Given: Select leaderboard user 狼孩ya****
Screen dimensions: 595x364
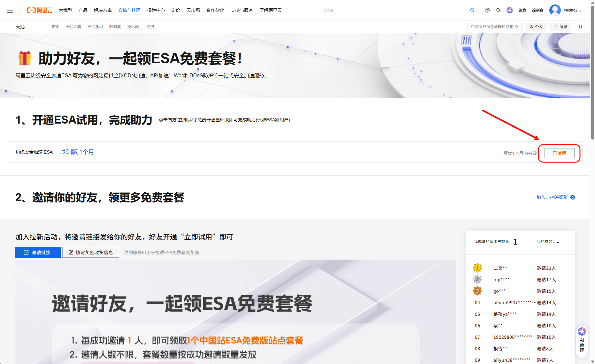Looking at the screenshot, I should click(505, 314).
